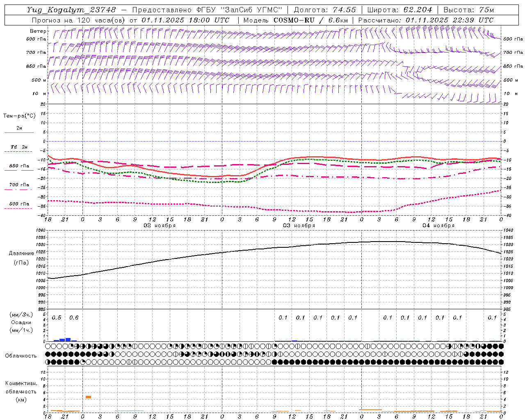Click the 2м temperature legend entry
Screen dimensions: 525x420
click(x=19, y=128)
